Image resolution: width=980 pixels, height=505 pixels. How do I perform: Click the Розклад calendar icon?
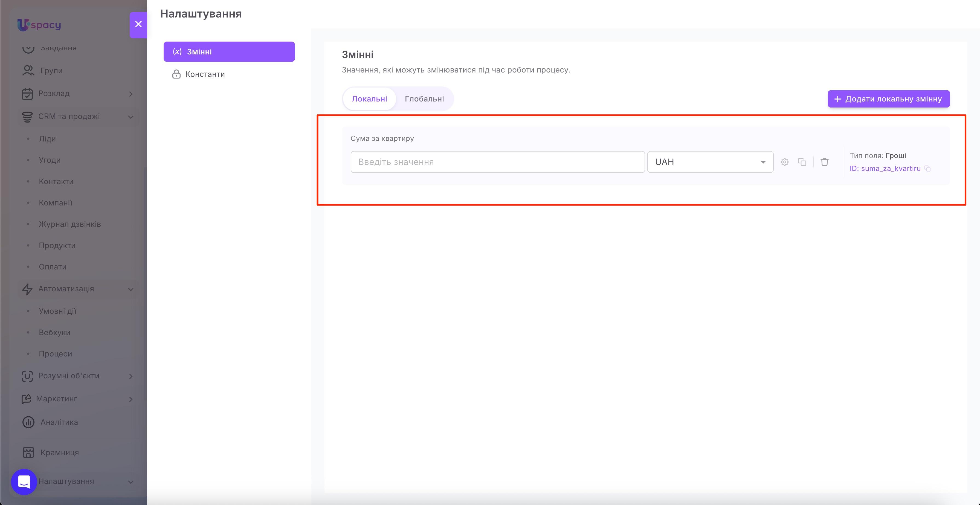click(x=27, y=94)
